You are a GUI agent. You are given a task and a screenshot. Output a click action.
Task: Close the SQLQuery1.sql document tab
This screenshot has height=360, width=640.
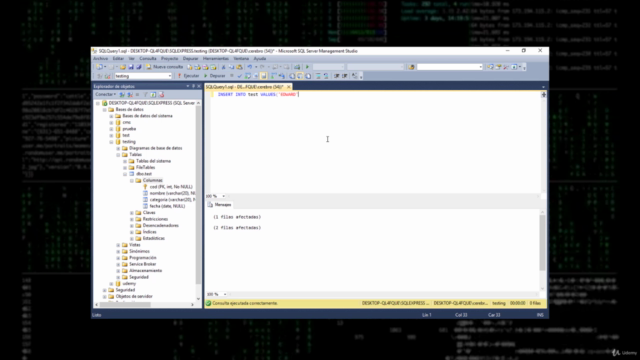pyautogui.click(x=289, y=87)
